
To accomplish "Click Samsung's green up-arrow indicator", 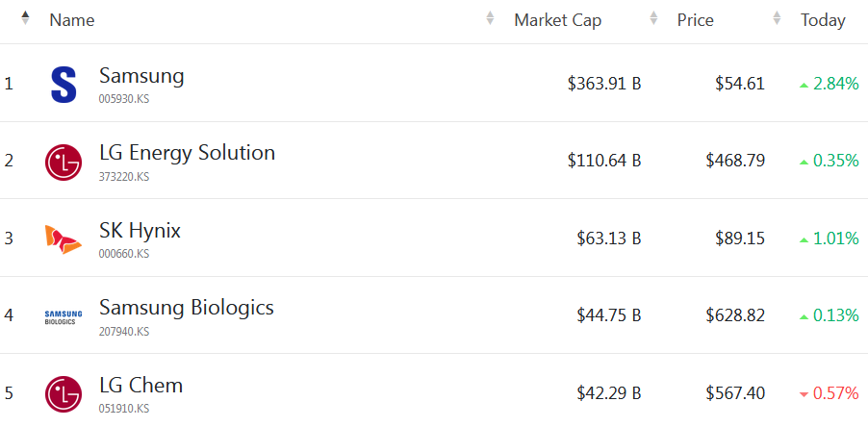I will point(804,85).
